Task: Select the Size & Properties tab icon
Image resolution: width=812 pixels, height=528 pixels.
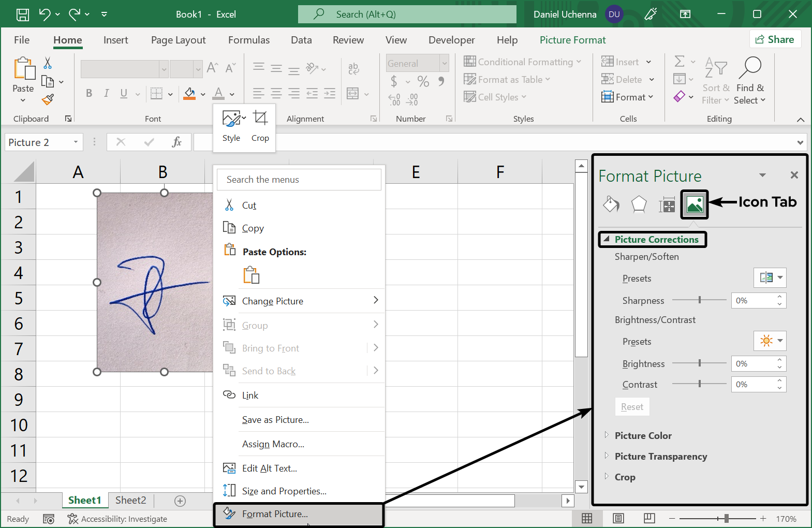Action: coord(667,205)
